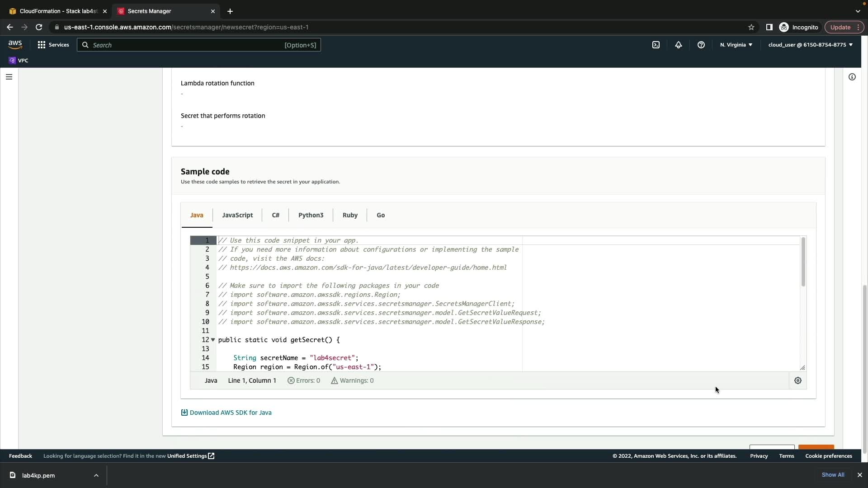
Task: Click the AWS logo home icon
Action: [x=15, y=44]
